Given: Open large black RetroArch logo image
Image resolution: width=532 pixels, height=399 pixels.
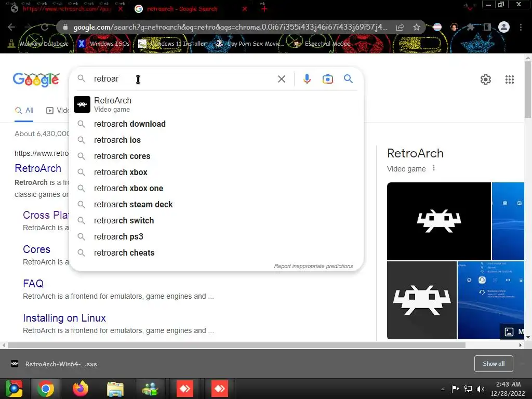Looking at the screenshot, I should (438, 221).
